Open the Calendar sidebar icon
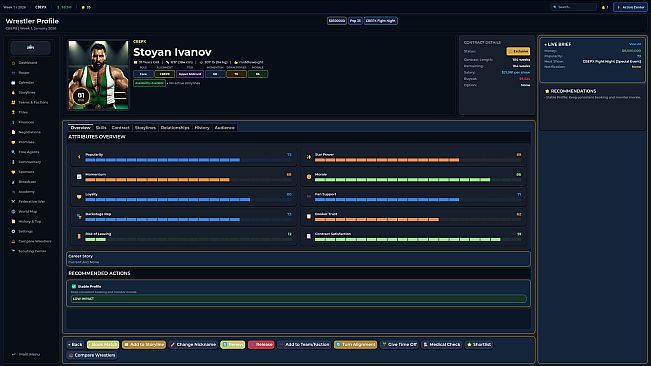 tap(13, 83)
